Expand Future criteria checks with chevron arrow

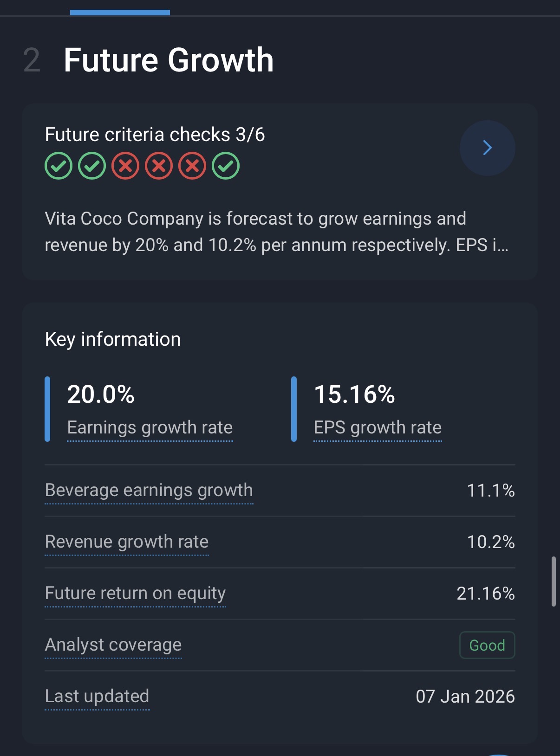tap(487, 148)
